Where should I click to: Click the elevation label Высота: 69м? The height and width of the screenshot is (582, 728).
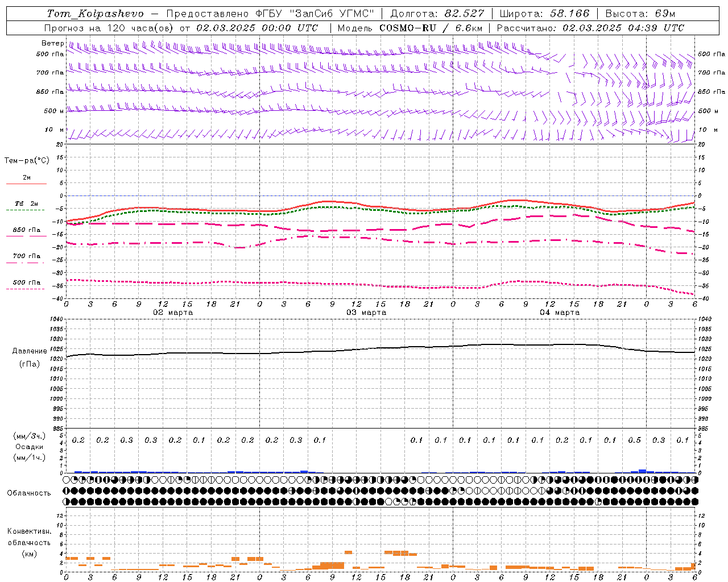click(x=640, y=13)
